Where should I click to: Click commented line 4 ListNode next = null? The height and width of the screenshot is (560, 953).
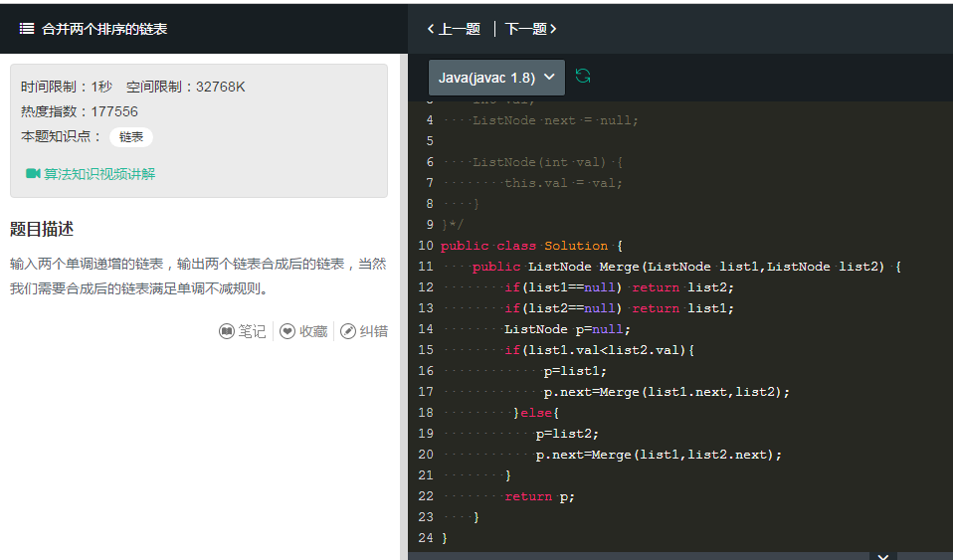[555, 120]
